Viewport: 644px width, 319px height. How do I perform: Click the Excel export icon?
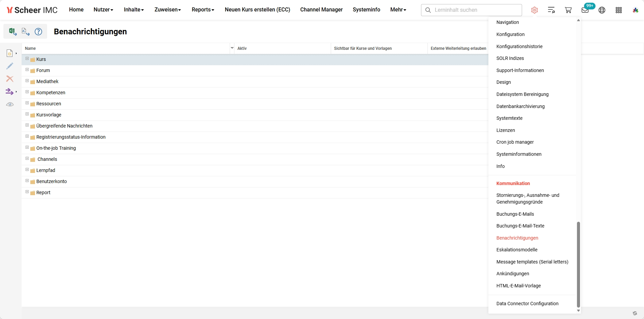12,32
